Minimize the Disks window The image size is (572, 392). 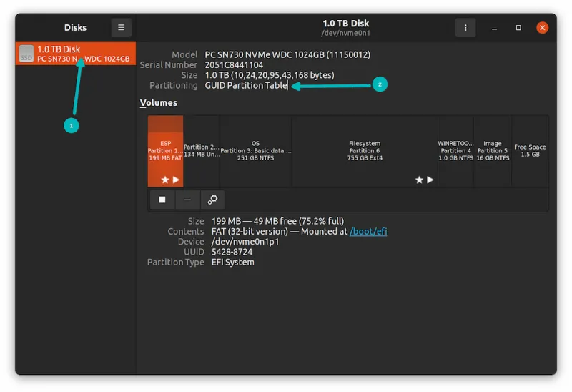[x=495, y=28]
